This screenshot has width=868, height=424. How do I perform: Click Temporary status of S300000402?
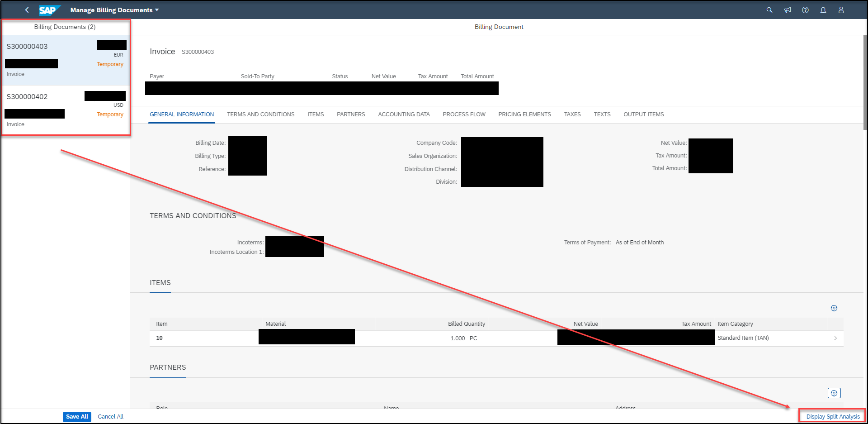pos(110,114)
